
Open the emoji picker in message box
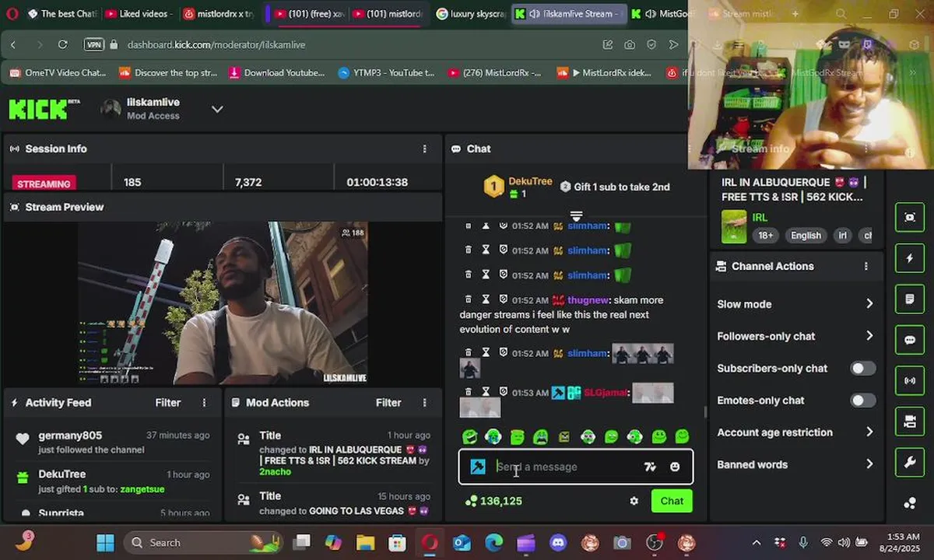pyautogui.click(x=675, y=467)
